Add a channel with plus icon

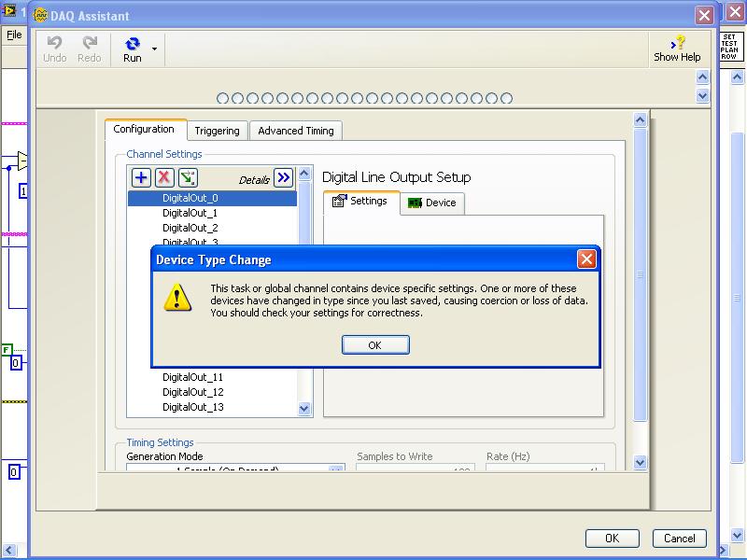click(141, 177)
